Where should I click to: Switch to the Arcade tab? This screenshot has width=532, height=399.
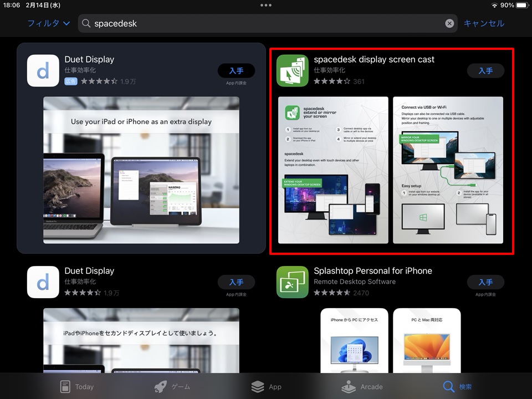pyautogui.click(x=362, y=386)
